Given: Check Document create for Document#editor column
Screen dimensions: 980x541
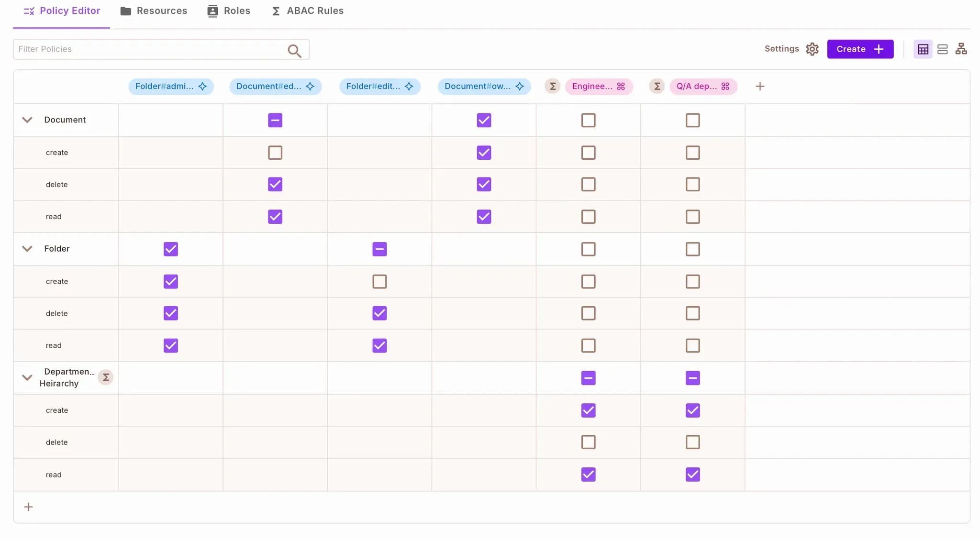Looking at the screenshot, I should tap(275, 153).
